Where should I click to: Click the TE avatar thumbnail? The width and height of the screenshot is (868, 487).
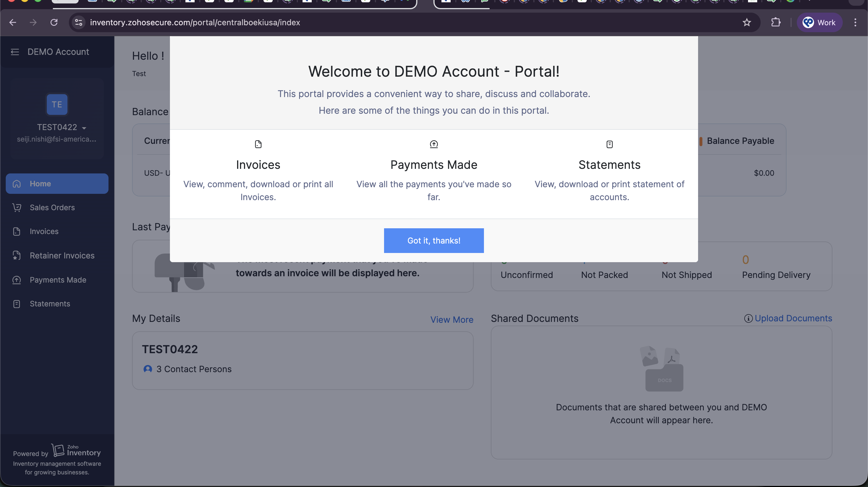[57, 105]
